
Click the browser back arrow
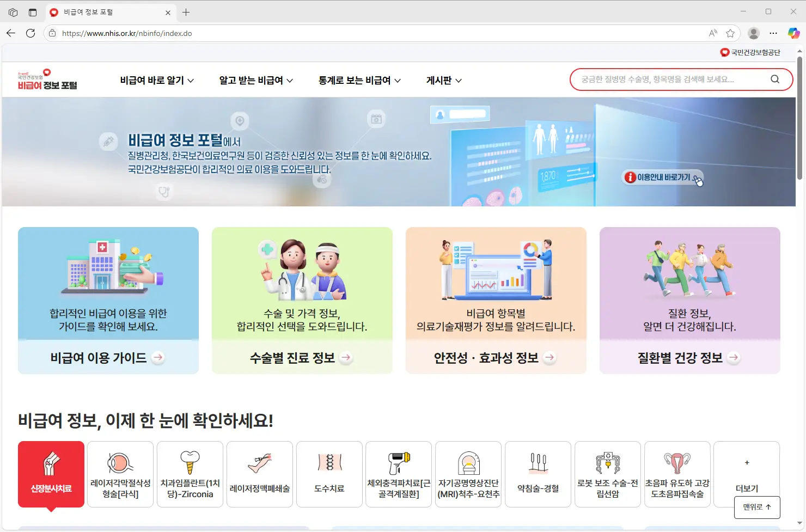[11, 33]
